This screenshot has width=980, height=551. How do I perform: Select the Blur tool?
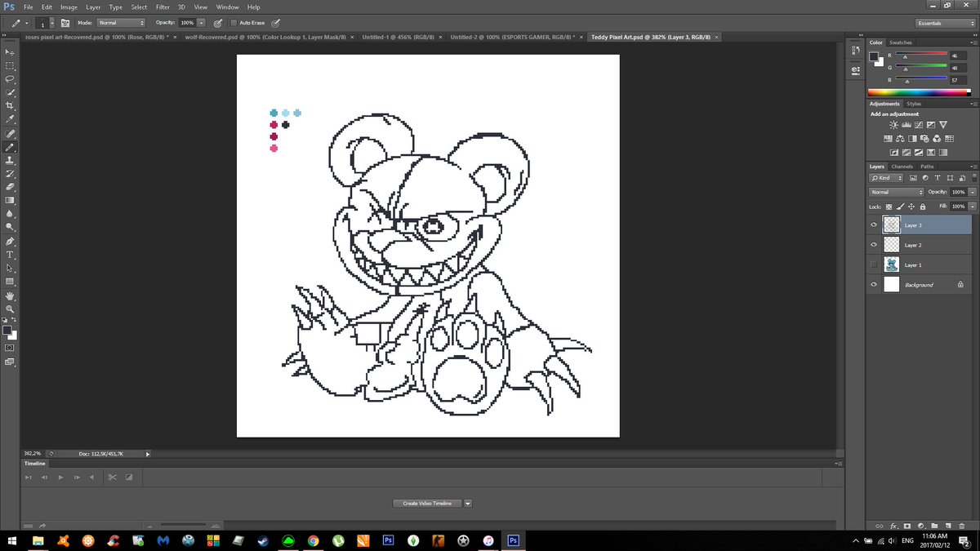11,214
